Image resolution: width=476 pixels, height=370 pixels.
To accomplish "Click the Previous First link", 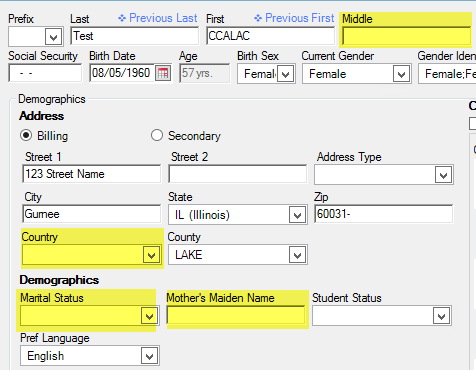I will coord(294,18).
